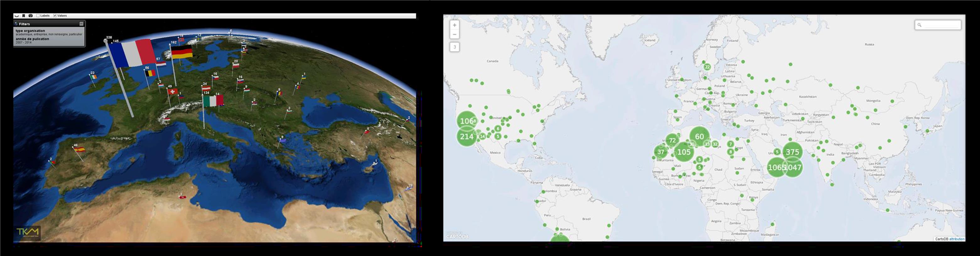Viewport: 980px width, 256px height.
Task: Click the zoom level 3 indicator
Action: click(454, 47)
